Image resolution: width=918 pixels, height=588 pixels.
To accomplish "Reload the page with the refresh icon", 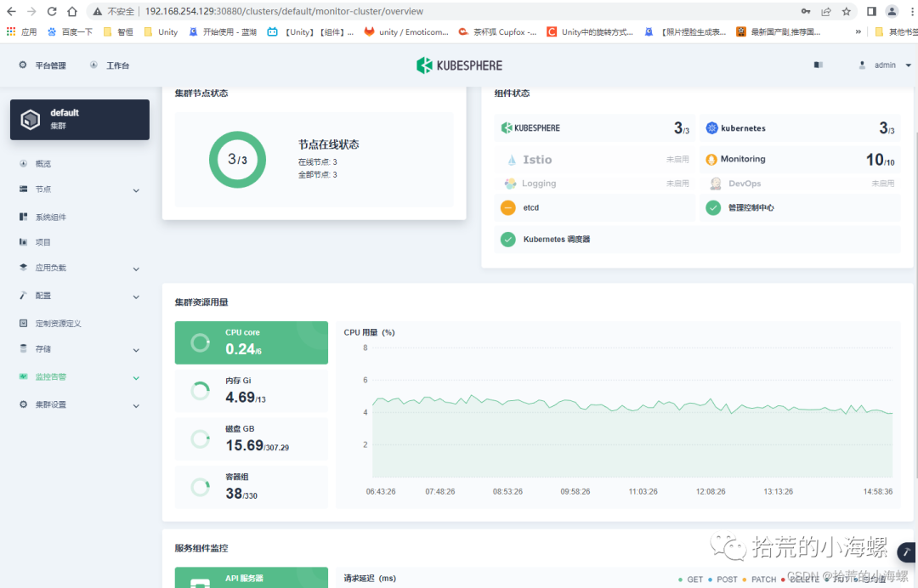I will (x=52, y=11).
